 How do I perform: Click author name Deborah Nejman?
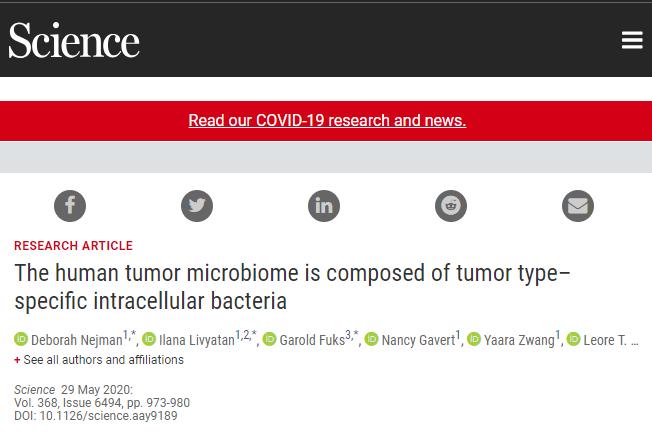(x=76, y=341)
